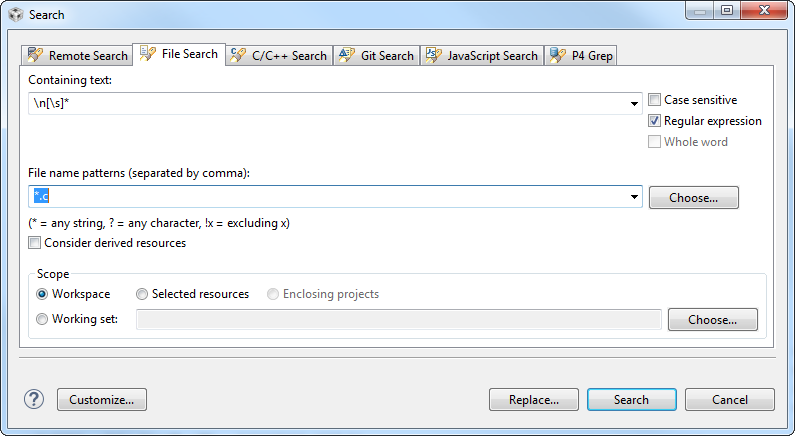
Task: Toggle Consider derived resources checkbox
Action: coord(34,243)
